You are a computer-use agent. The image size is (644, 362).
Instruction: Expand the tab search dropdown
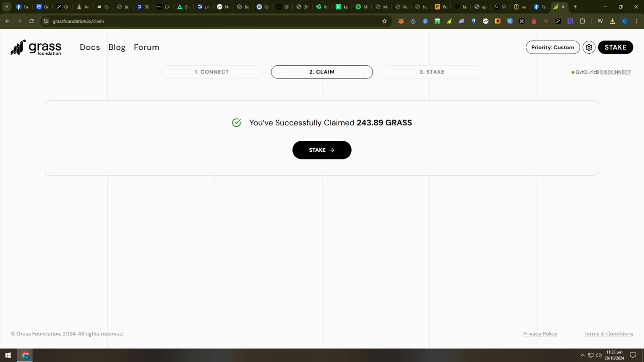click(7, 7)
